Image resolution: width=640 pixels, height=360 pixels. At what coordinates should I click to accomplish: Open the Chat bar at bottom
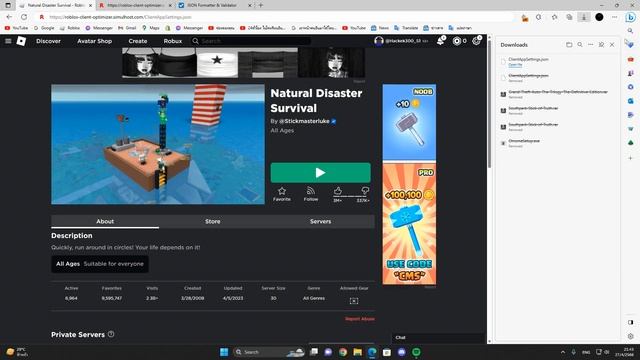(x=438, y=338)
